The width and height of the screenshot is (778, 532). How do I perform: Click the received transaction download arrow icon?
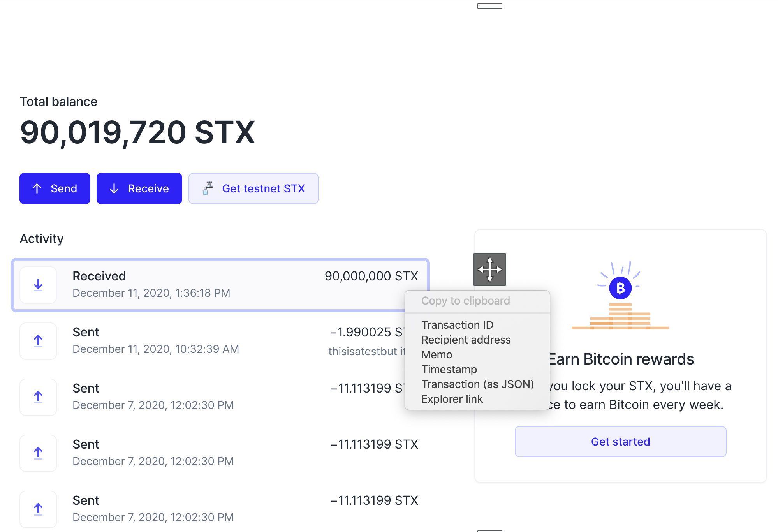point(38,285)
